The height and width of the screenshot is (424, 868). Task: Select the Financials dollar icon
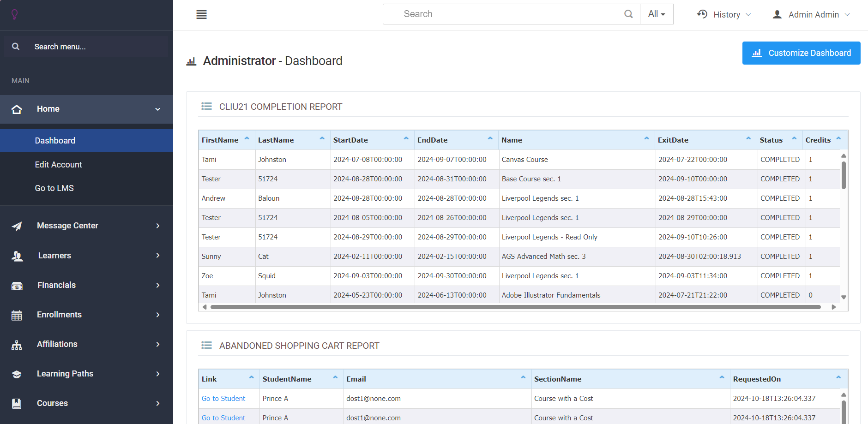tap(17, 285)
